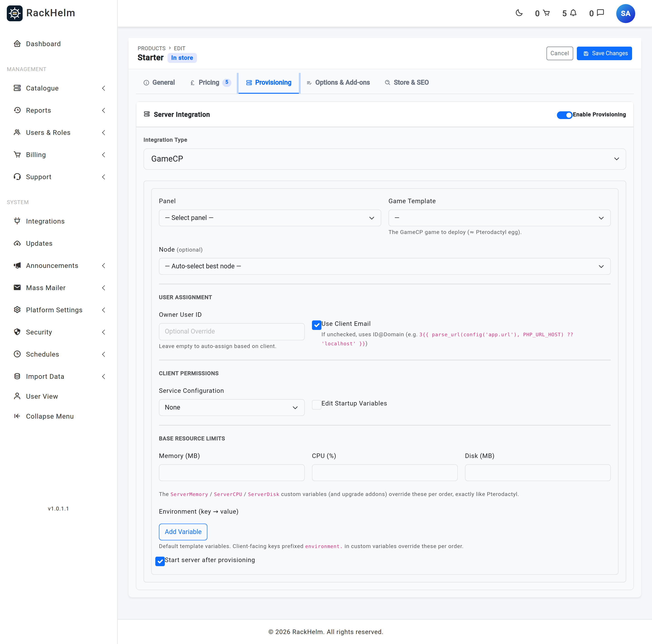Expand the Users & Roles submenu chevron
This screenshot has height=644, width=652.
coord(104,133)
